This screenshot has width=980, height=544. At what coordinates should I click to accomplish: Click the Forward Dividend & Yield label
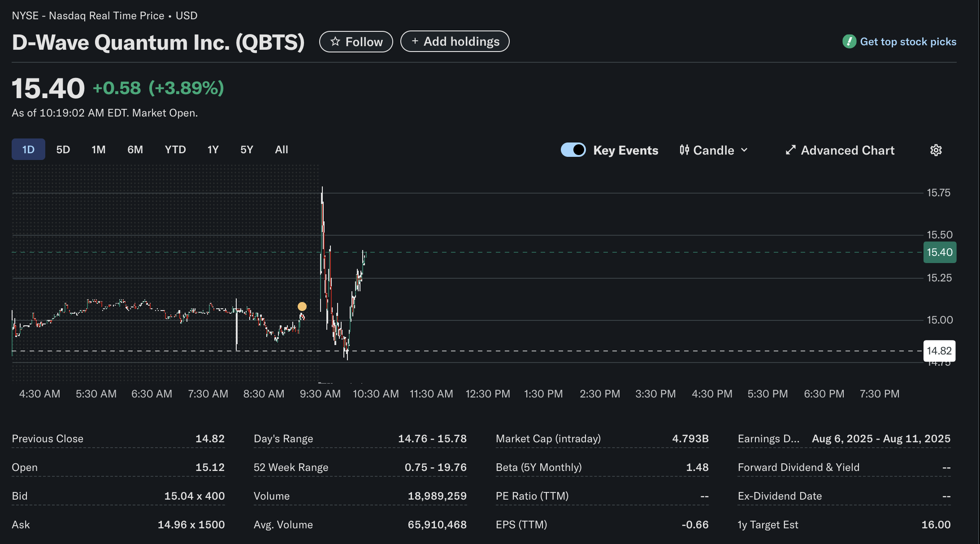[798, 467]
